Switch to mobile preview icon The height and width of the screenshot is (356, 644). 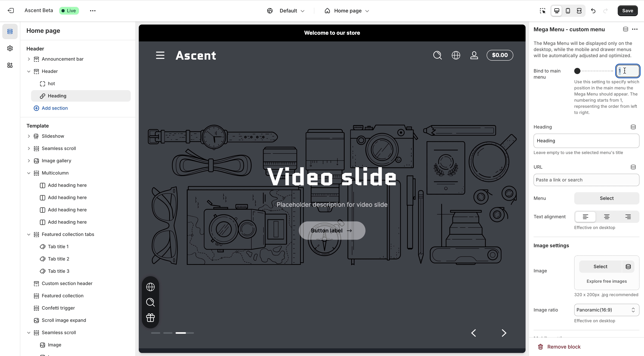point(568,11)
